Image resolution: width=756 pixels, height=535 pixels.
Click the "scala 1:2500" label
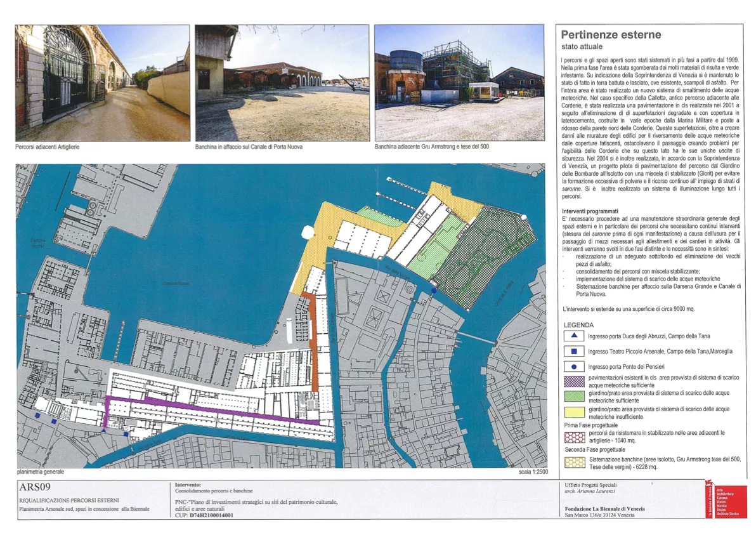[533, 472]
